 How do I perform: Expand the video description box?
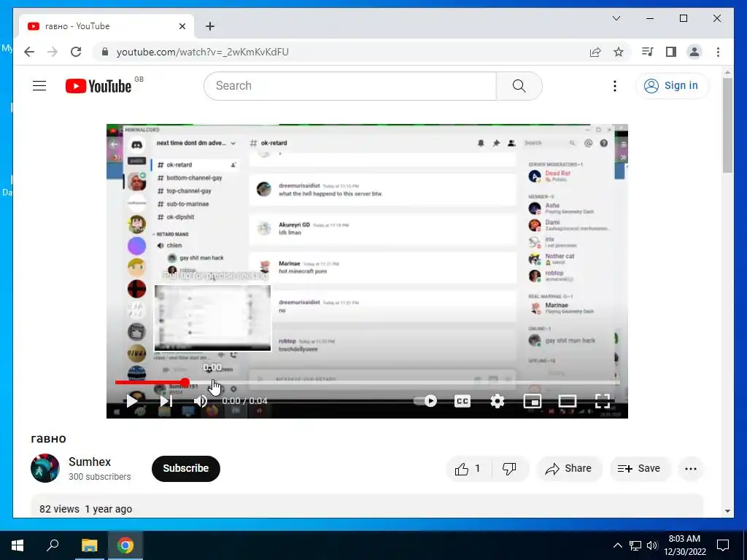pyautogui.click(x=367, y=506)
